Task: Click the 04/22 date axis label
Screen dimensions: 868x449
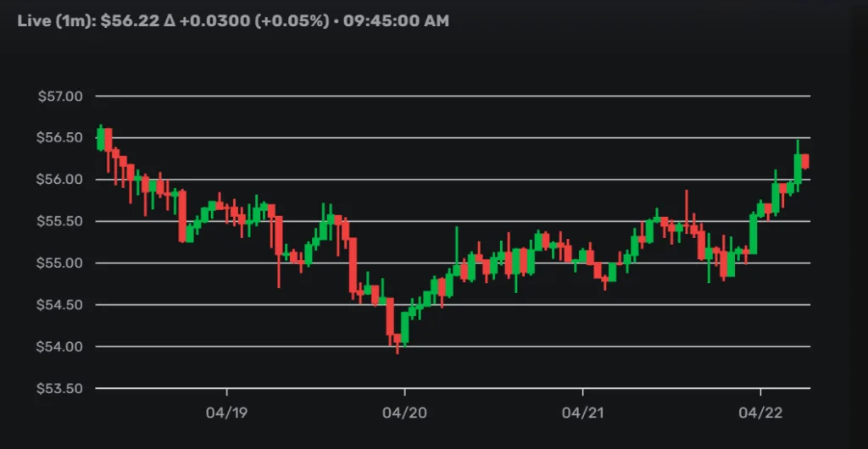Action: (760, 413)
